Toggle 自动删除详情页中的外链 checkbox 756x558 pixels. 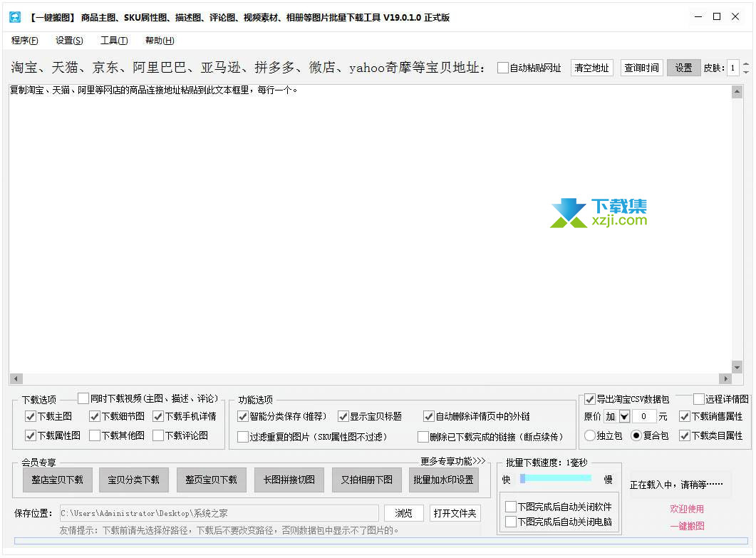point(429,416)
